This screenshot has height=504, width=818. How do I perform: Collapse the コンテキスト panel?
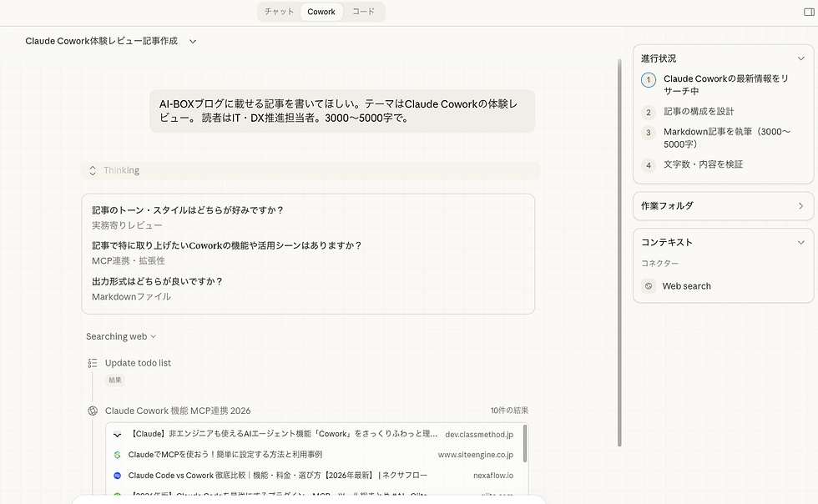pyautogui.click(x=800, y=242)
